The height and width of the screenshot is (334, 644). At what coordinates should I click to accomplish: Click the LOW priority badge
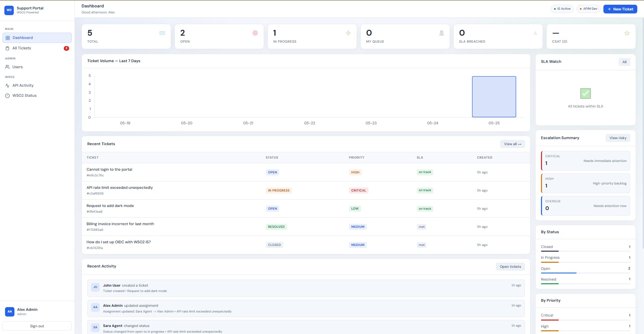[x=355, y=209]
